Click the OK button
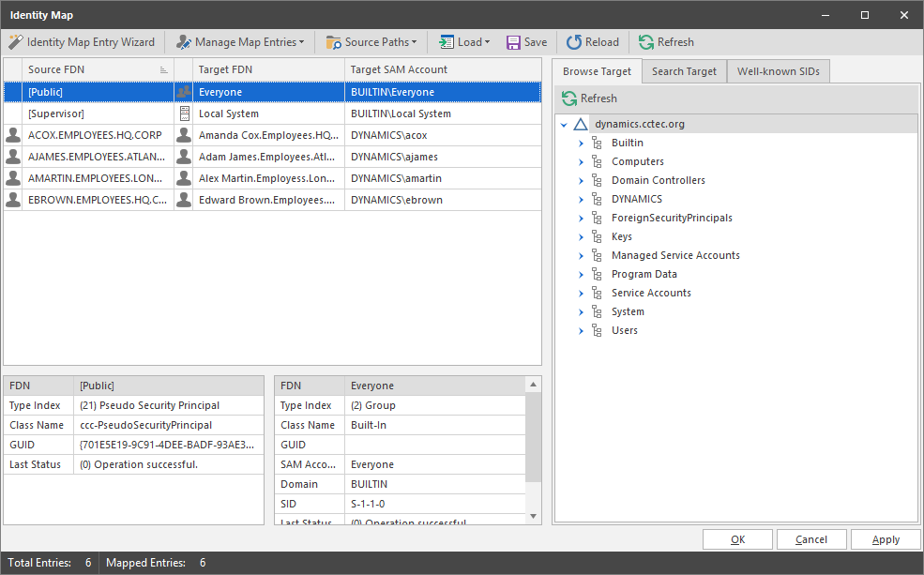 pos(737,539)
